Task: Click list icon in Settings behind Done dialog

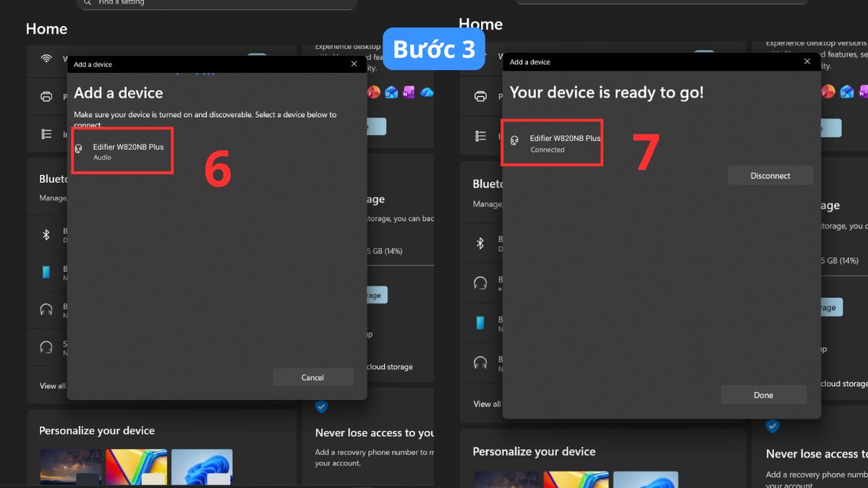Action: (x=480, y=136)
